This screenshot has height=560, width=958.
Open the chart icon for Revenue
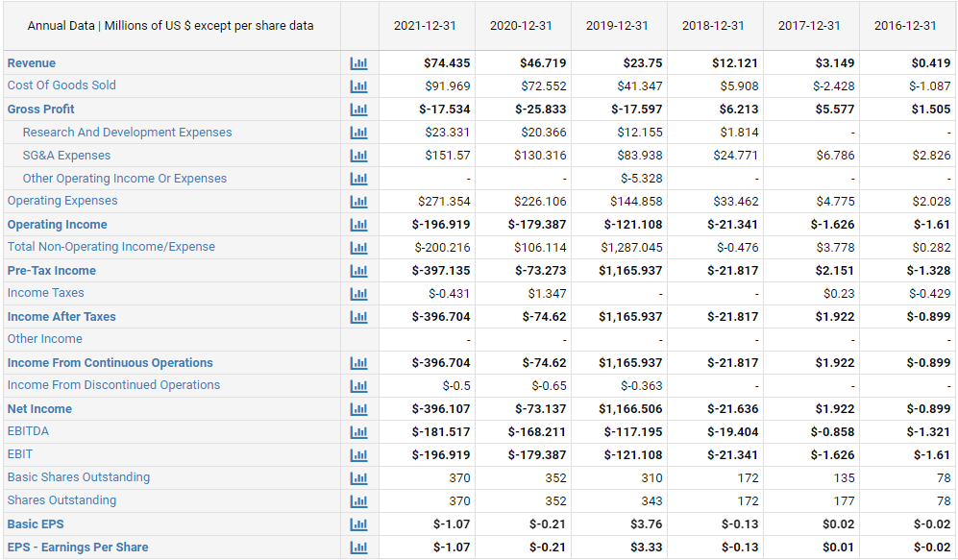click(358, 62)
